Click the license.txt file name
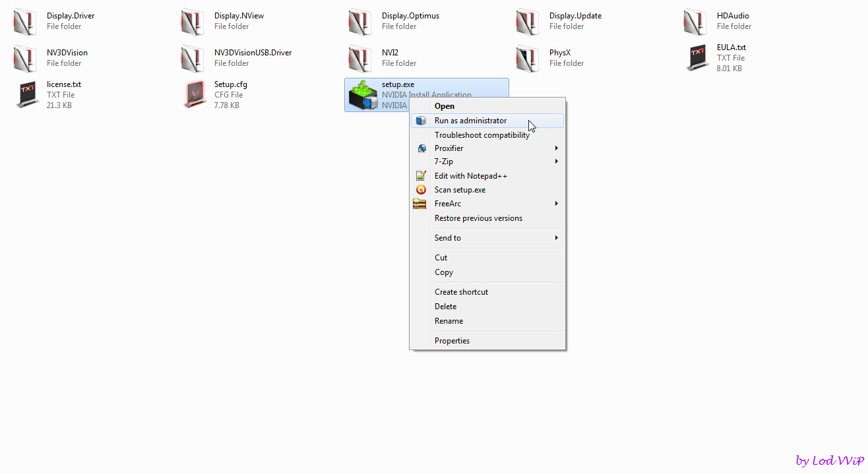This screenshot has width=868, height=474. 64,84
